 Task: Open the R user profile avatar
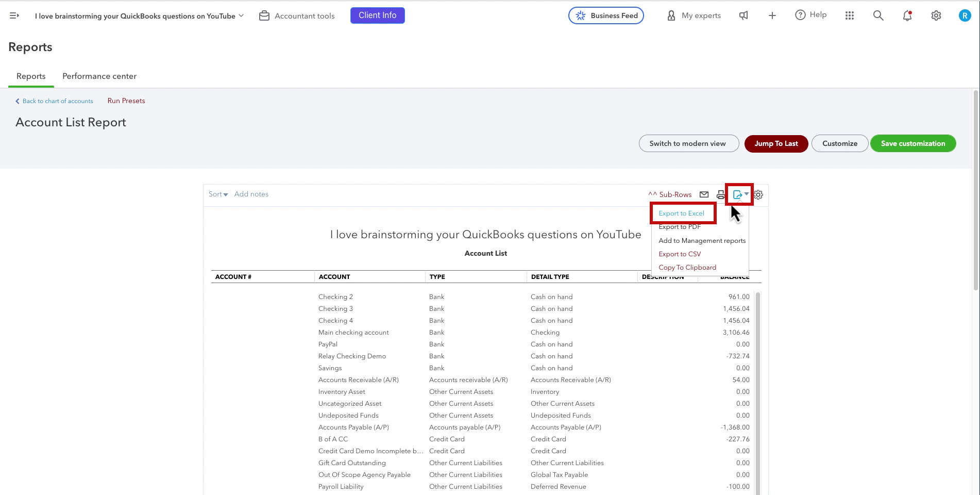(965, 15)
